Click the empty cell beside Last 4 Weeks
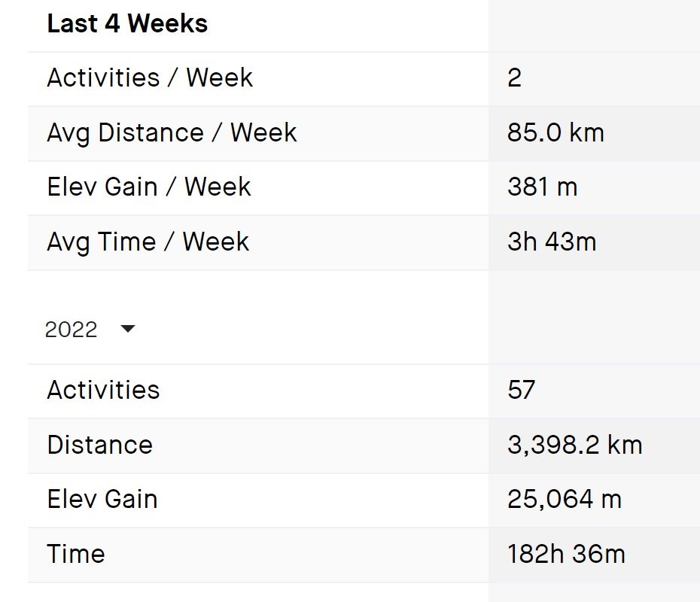Viewport: 700px width, 602px height. 594,25
